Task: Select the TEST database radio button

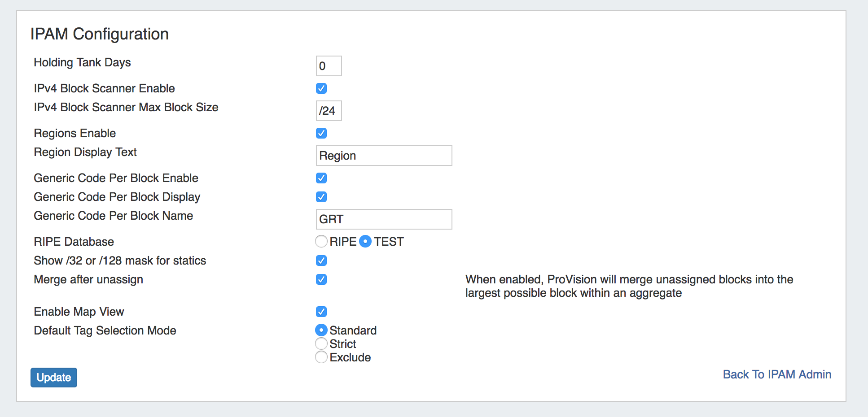Action: 366,242
